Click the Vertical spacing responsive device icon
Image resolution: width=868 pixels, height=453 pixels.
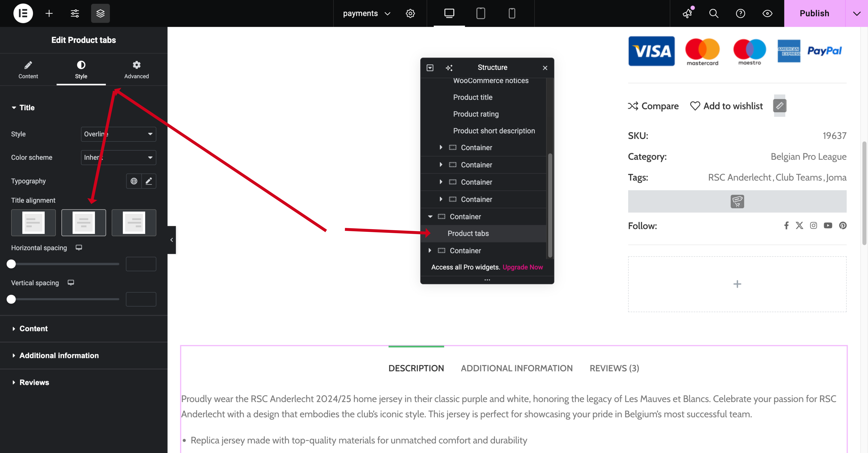71,283
